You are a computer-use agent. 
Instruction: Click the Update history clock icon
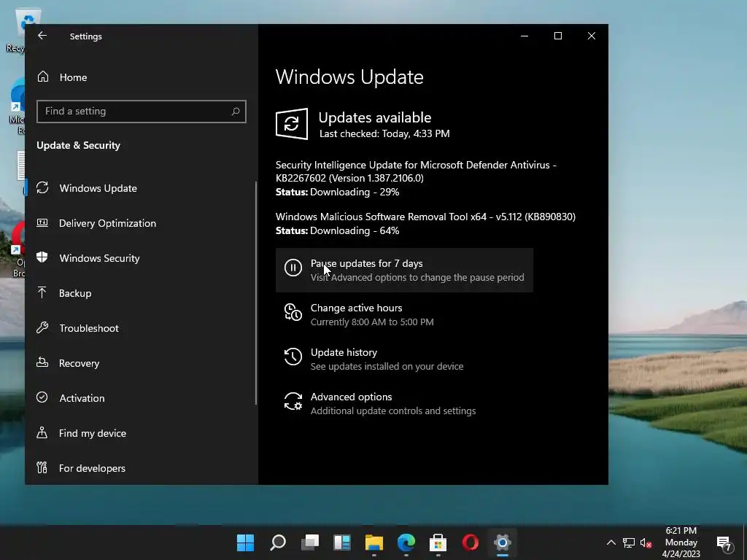[x=293, y=357]
